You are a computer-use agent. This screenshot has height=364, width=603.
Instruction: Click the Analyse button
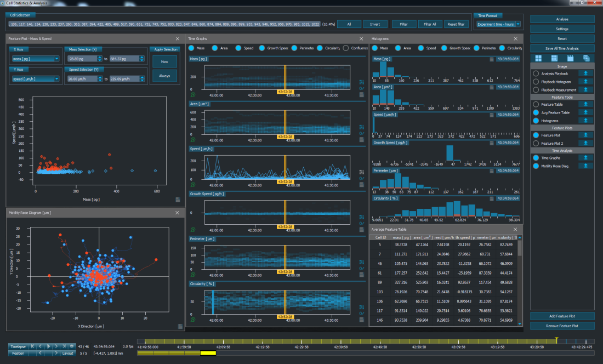click(x=562, y=19)
